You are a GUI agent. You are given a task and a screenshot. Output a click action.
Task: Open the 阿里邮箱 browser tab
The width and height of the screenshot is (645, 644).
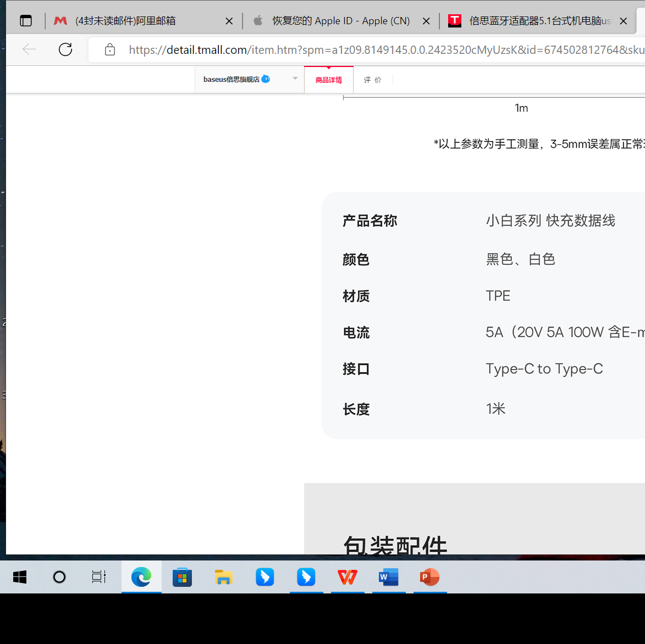[x=135, y=20]
